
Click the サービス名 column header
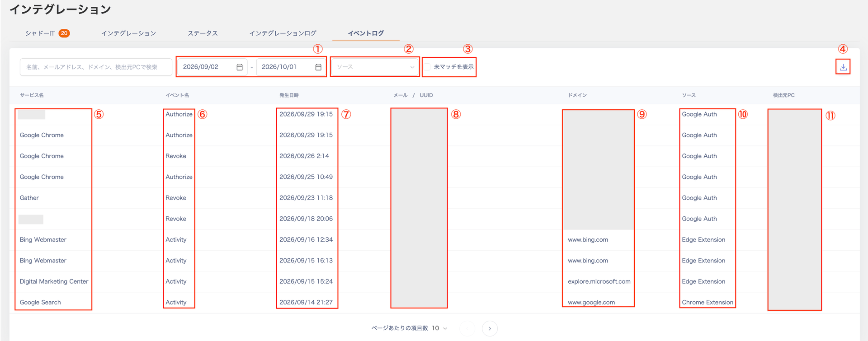(32, 95)
